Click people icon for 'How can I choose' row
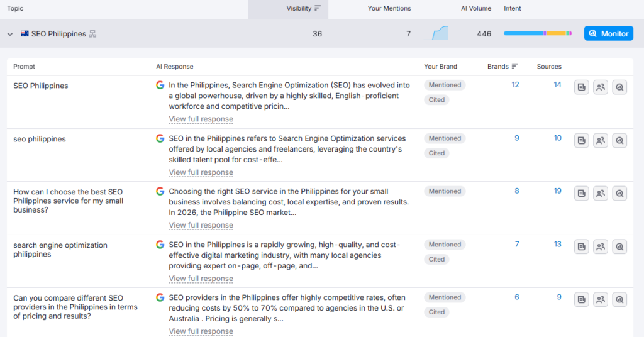 (x=601, y=193)
